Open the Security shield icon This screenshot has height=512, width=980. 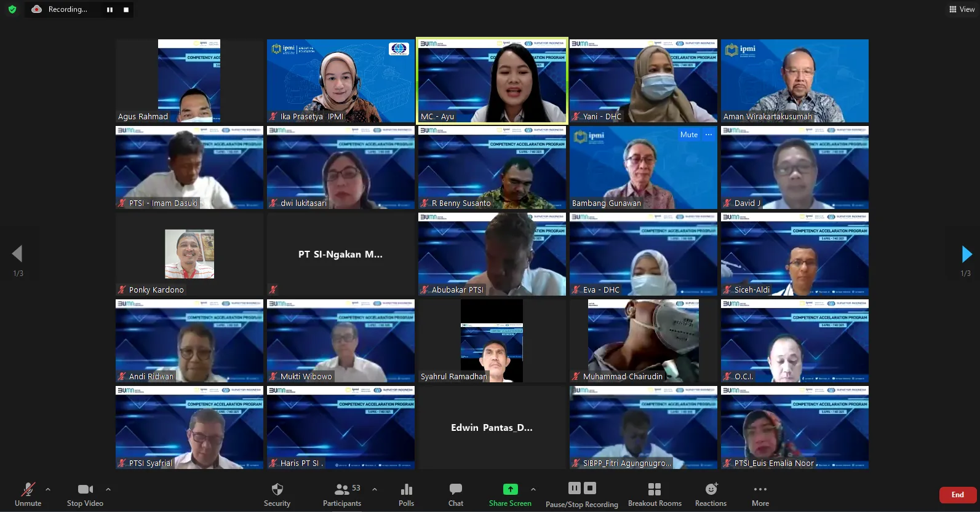pyautogui.click(x=277, y=489)
